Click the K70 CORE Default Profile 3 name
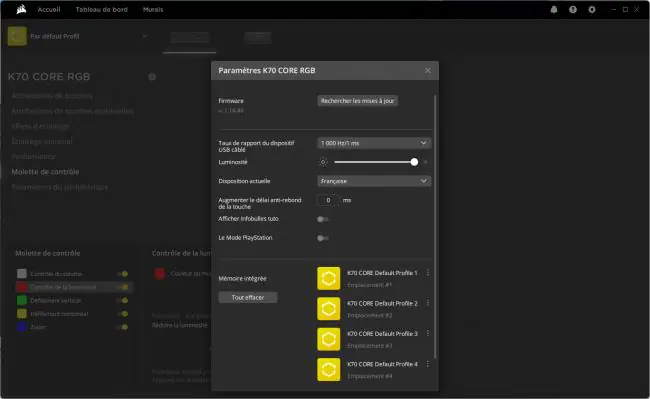This screenshot has width=650, height=399. [382, 334]
